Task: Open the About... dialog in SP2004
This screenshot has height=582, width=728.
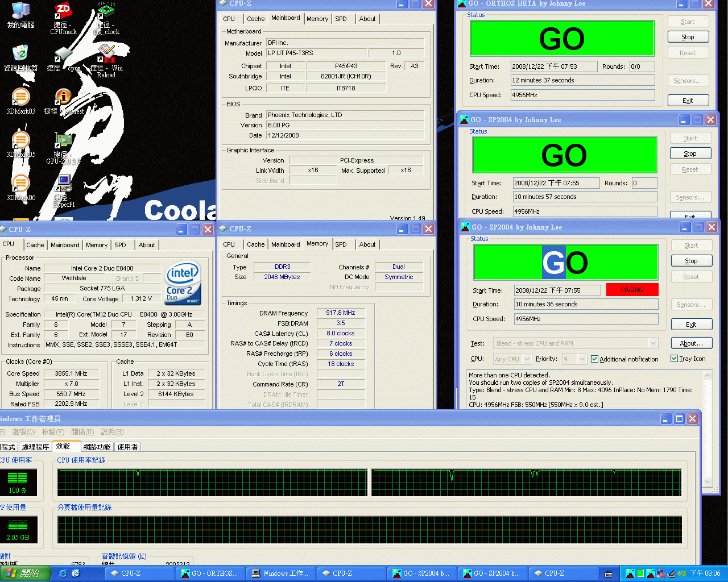Action: coord(691,343)
